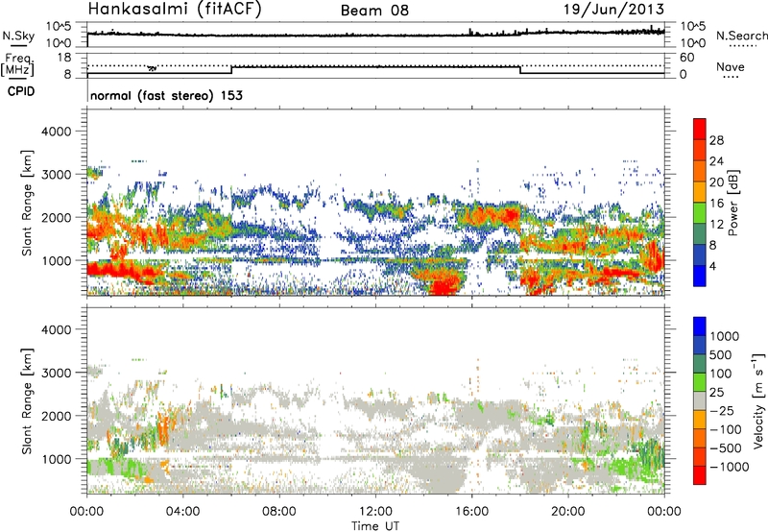Screen dimensions: 768x532
Task: Click the 24 label on Power colorbar
Action: click(x=716, y=161)
